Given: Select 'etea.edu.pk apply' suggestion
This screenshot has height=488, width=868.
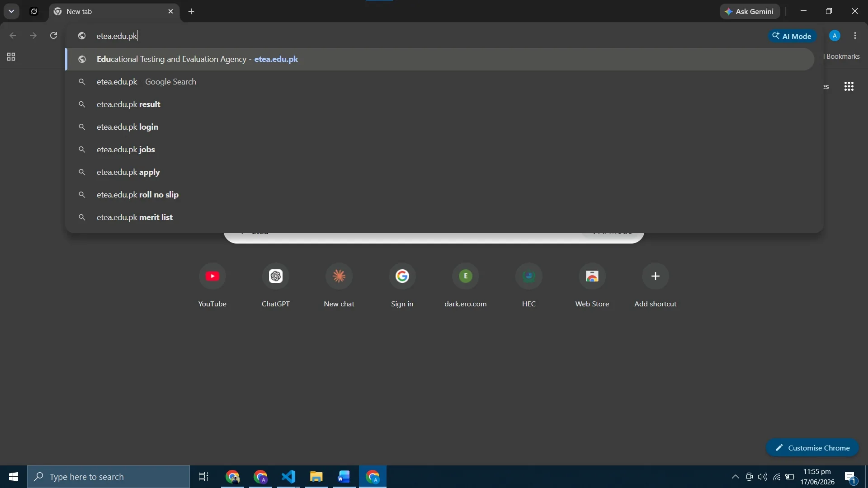Looking at the screenshot, I should (439, 172).
